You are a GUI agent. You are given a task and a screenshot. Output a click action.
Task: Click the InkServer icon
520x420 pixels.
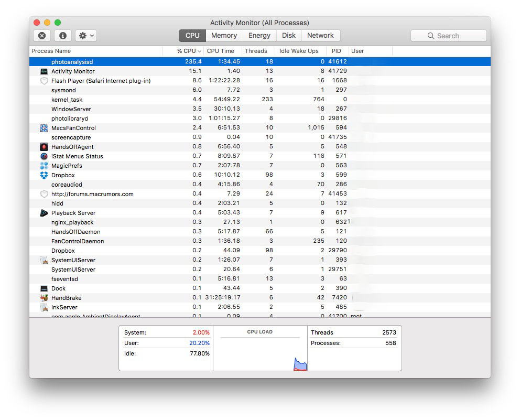click(x=44, y=307)
